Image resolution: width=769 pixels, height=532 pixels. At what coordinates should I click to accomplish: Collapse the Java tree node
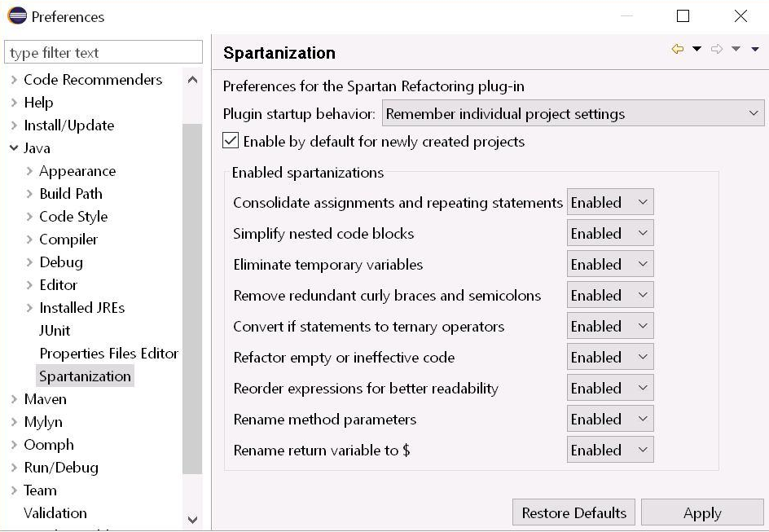(14, 148)
